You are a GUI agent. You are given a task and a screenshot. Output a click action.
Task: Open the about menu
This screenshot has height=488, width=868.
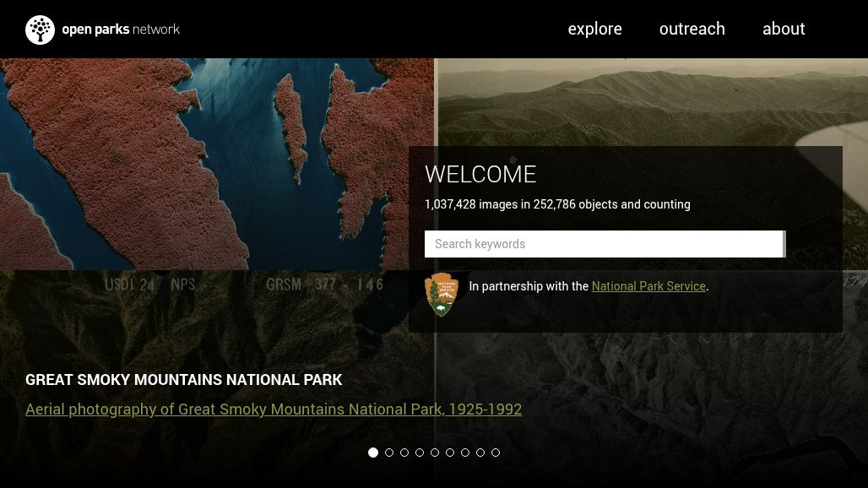784,29
